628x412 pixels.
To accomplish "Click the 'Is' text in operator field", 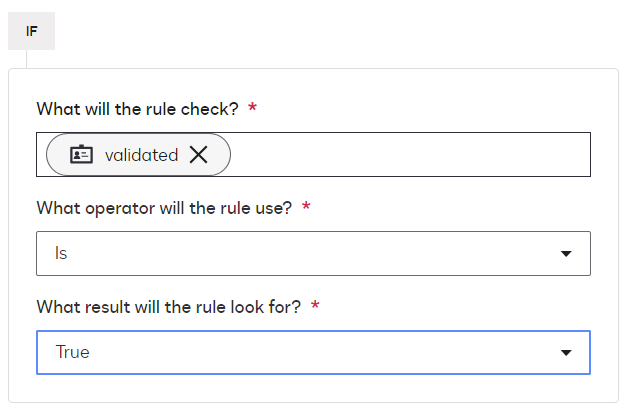I will click(x=61, y=254).
